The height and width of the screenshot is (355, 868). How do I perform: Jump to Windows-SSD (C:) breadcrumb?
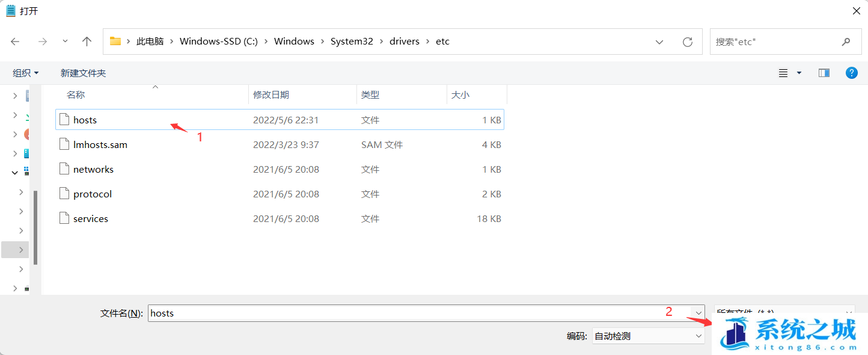point(219,42)
